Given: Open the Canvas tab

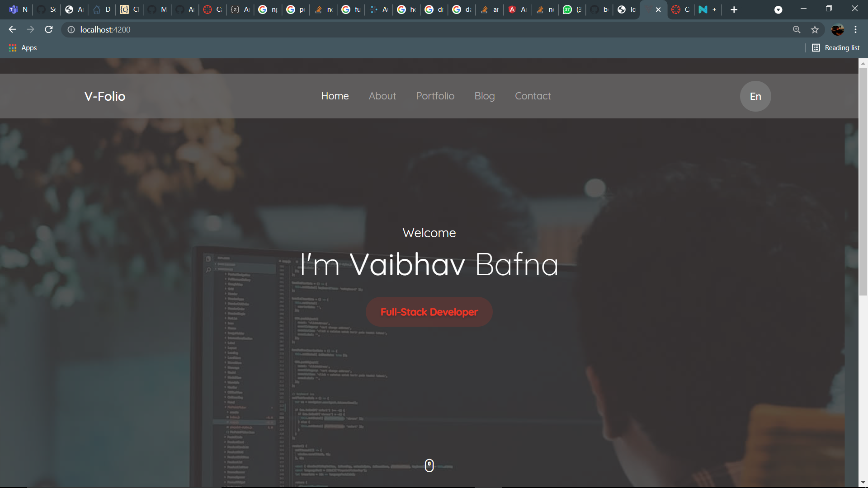Looking at the screenshot, I should (212, 9).
